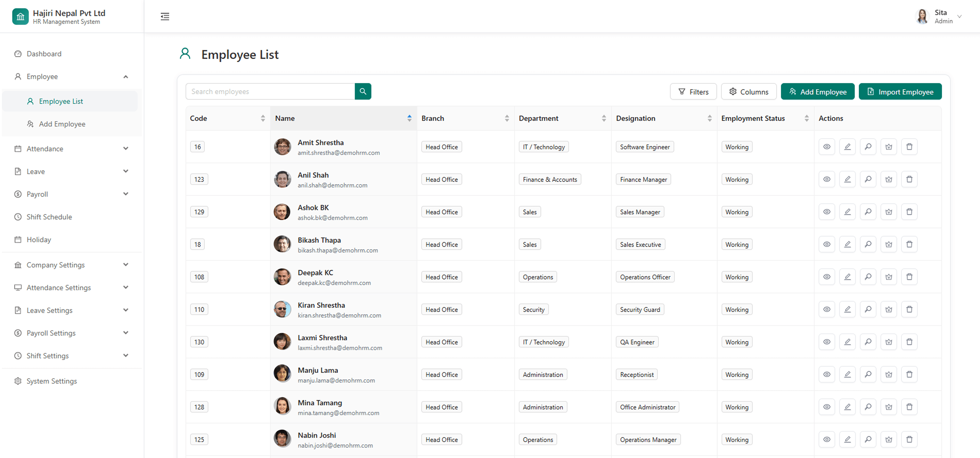This screenshot has width=980, height=458.
Task: Click delete trash icon for Anil Shah
Action: 909,179
